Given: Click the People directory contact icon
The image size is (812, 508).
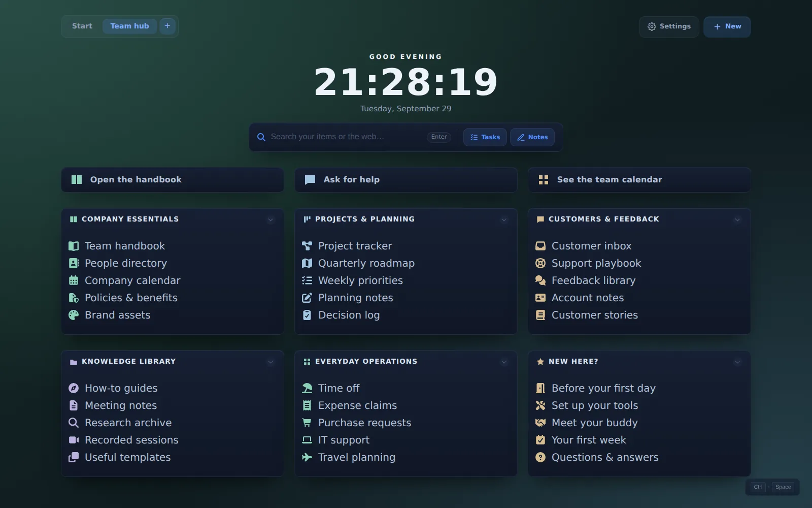Looking at the screenshot, I should 74,263.
